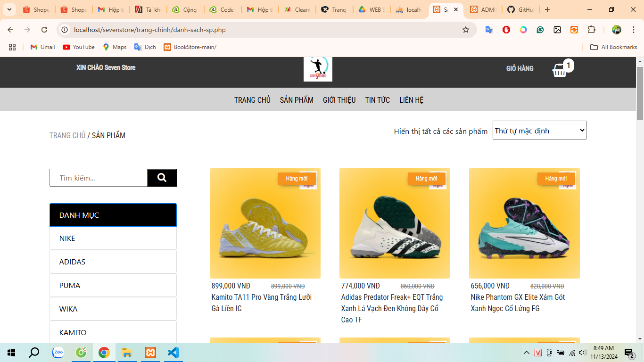Open the Chrome profile avatar
This screenshot has height=362, width=644.
point(617,30)
